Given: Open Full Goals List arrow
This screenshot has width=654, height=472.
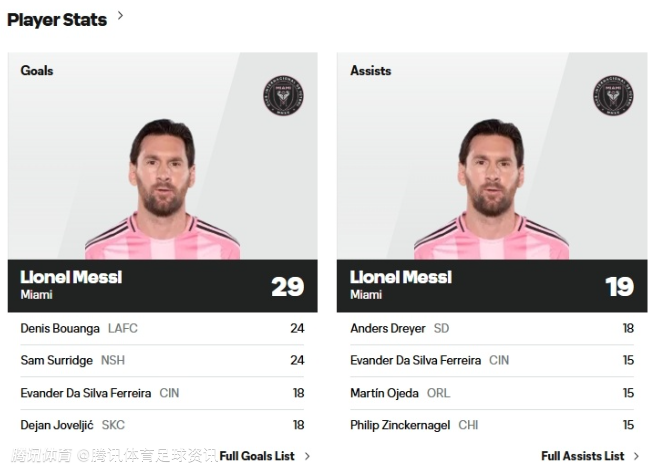Looking at the screenshot, I should pyautogui.click(x=307, y=456).
